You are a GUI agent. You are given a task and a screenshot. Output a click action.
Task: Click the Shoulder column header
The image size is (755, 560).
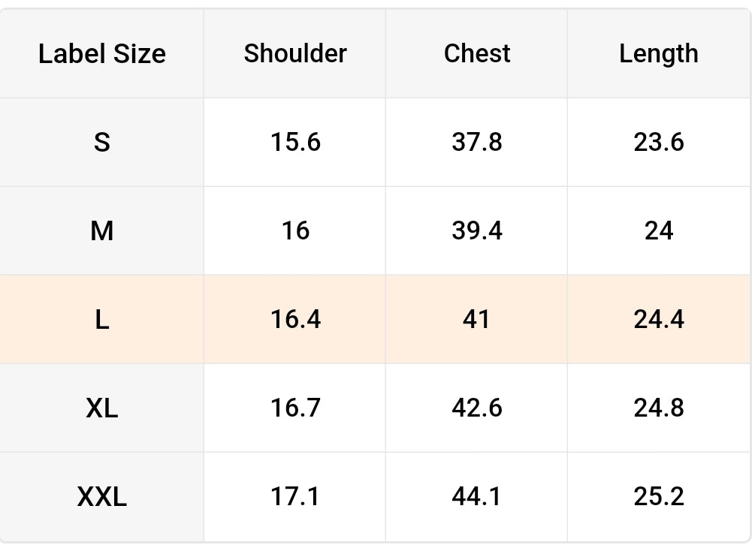tap(295, 54)
